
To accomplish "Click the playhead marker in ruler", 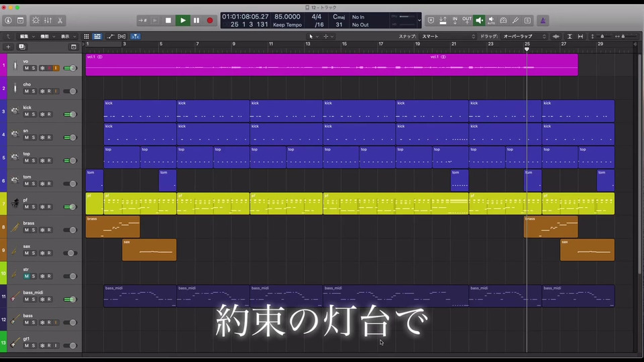I will pos(527,49).
